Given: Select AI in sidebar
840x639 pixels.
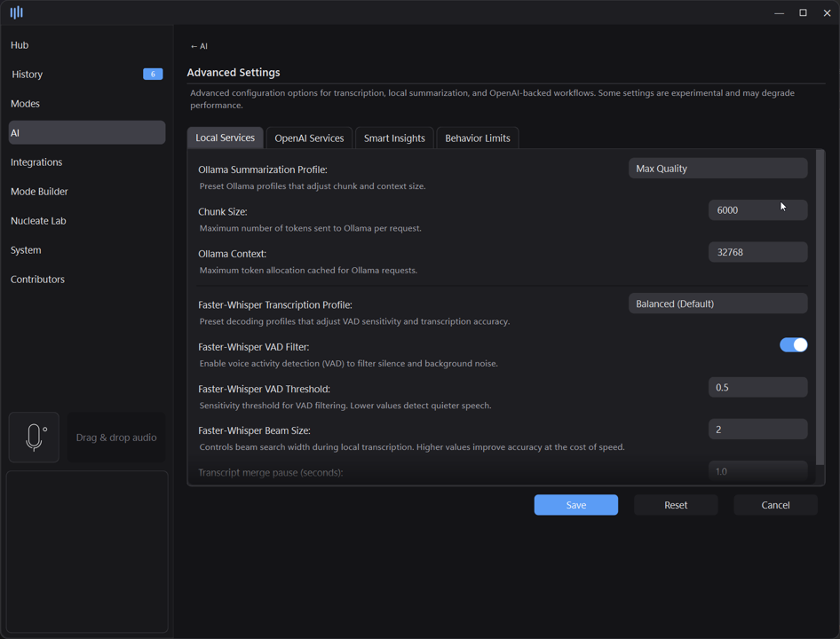Looking at the screenshot, I should tap(87, 132).
